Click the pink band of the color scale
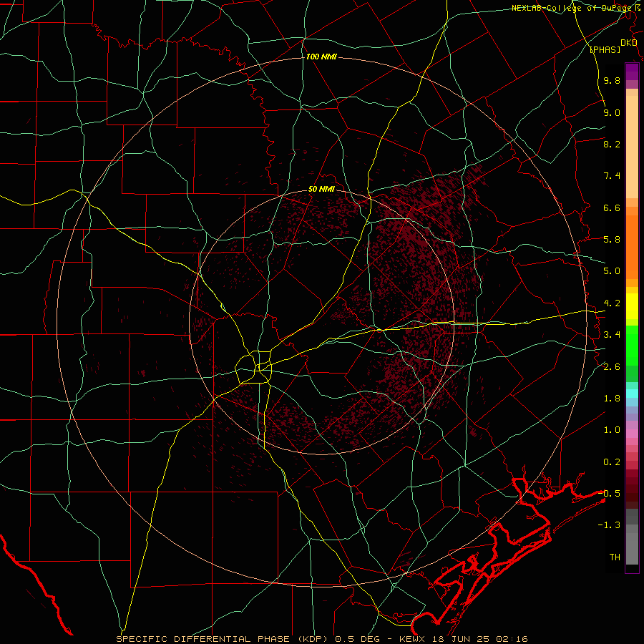644x644 pixels. pos(632,434)
